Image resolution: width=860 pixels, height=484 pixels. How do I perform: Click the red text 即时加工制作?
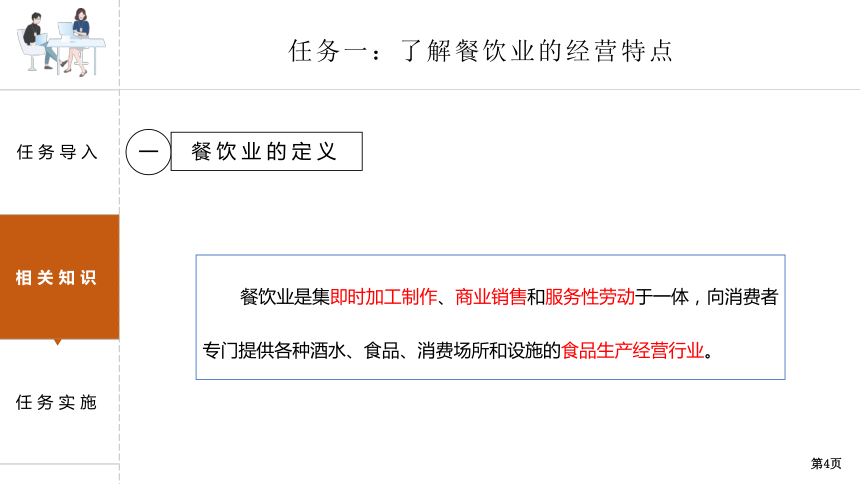pyautogui.click(x=383, y=297)
